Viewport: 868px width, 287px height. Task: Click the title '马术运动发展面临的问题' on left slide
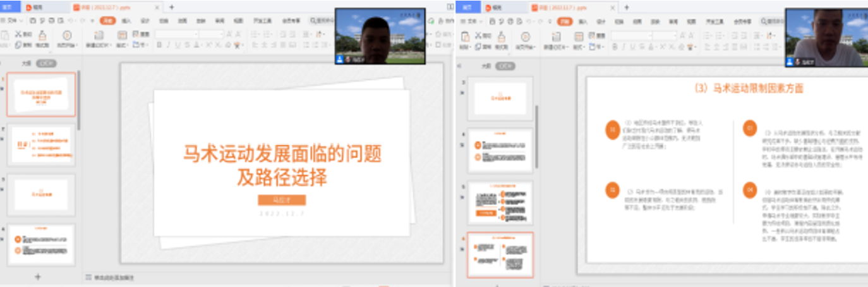pyautogui.click(x=282, y=154)
